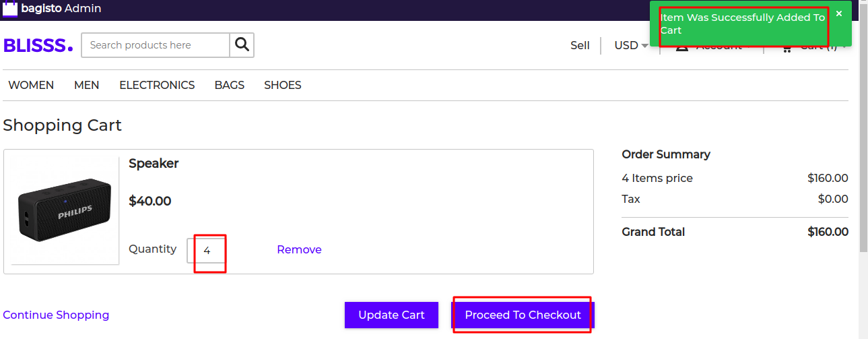Open the MEN category menu
868x339 pixels.
tap(87, 85)
